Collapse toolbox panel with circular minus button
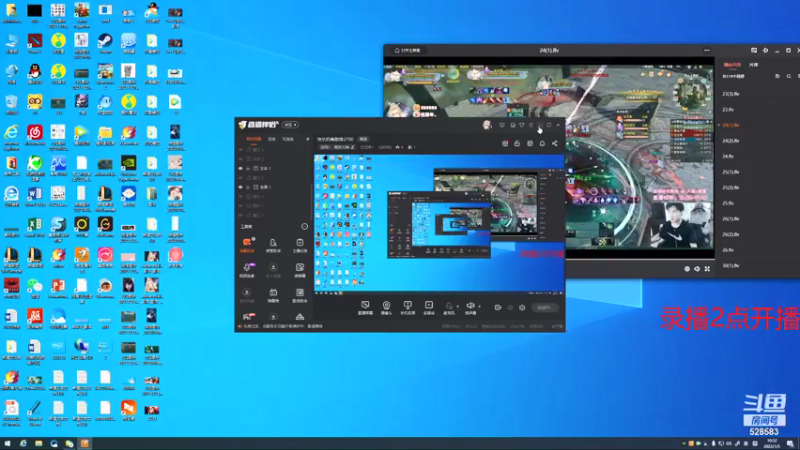The width and height of the screenshot is (800, 450). (305, 227)
